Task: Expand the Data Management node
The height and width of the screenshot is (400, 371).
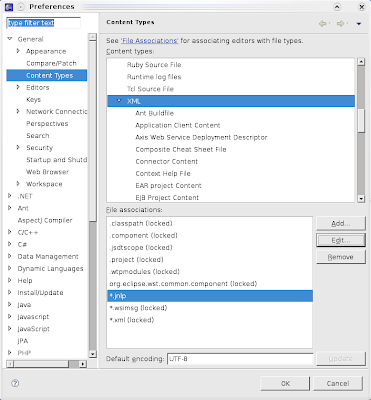Action: pos(10,256)
